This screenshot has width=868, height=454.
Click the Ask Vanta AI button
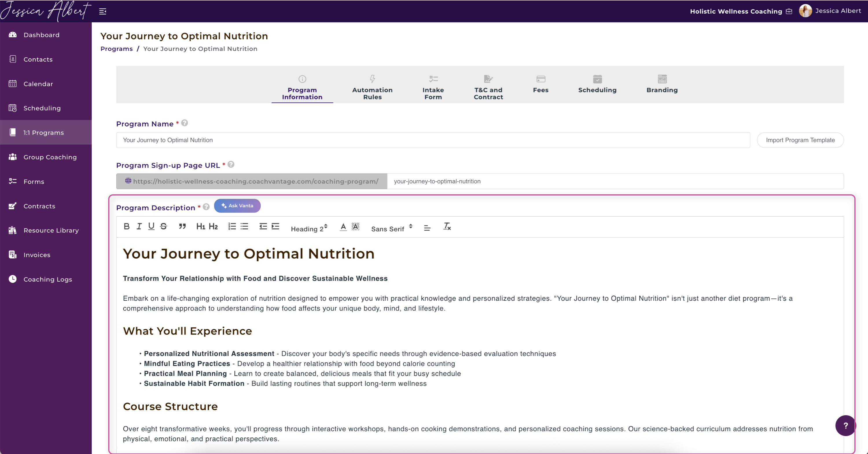pyautogui.click(x=237, y=206)
